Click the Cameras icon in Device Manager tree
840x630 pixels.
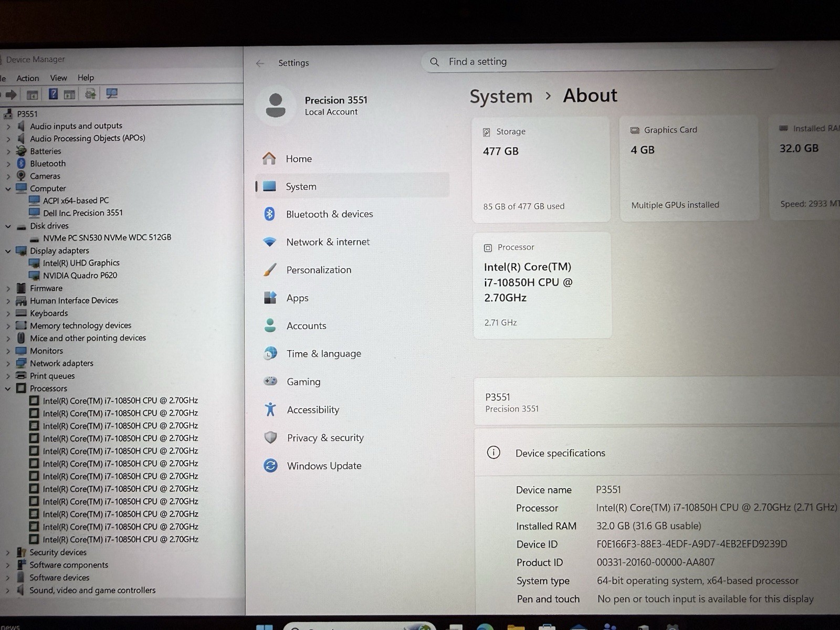21,176
